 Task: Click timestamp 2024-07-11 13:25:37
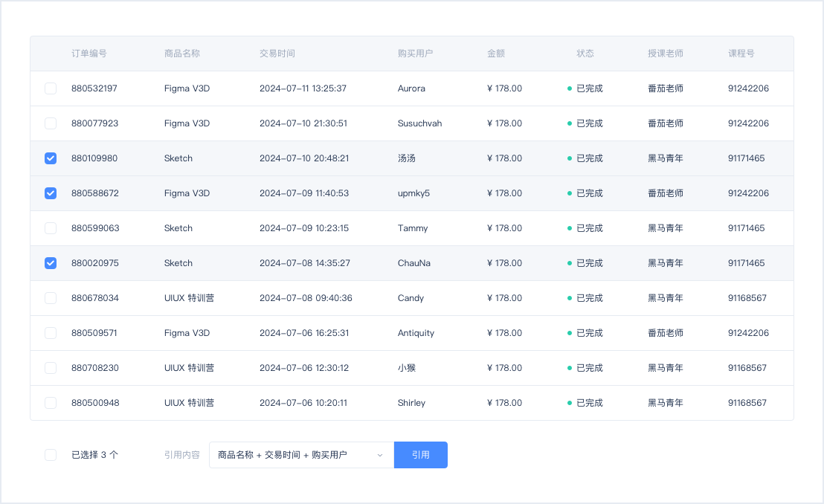pos(303,88)
